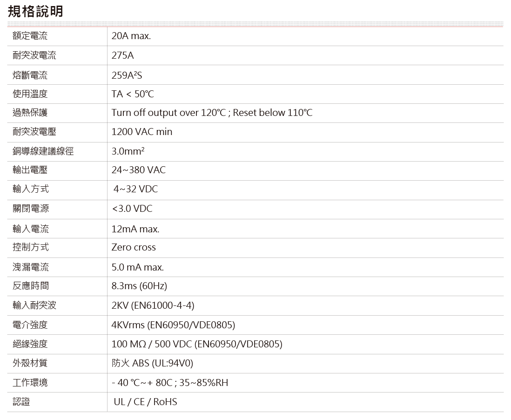The image size is (511, 420).
Task: Select the 24~380 VAC output voltage value
Action: click(138, 170)
